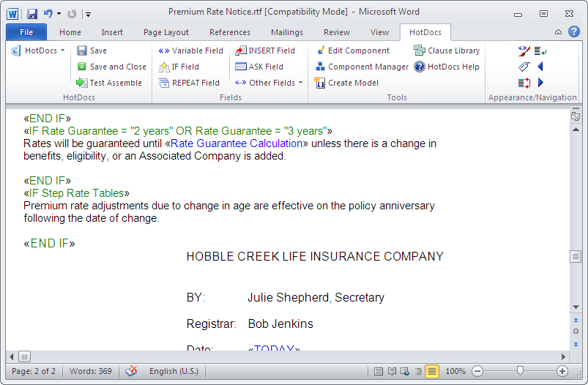Switch to Outline view
Screen dimensions: 588x385
(x=418, y=372)
